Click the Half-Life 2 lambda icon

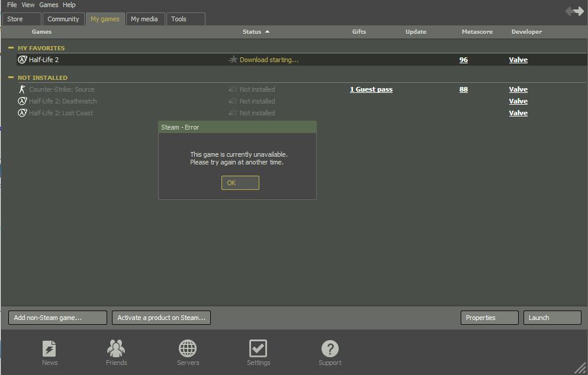[x=23, y=59]
